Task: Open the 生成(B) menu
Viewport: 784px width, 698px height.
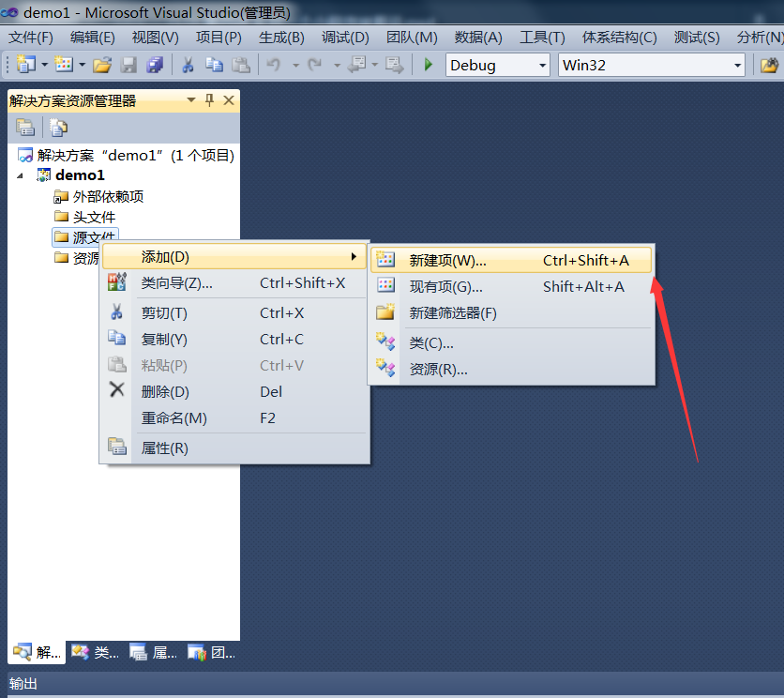Action: coord(281,38)
